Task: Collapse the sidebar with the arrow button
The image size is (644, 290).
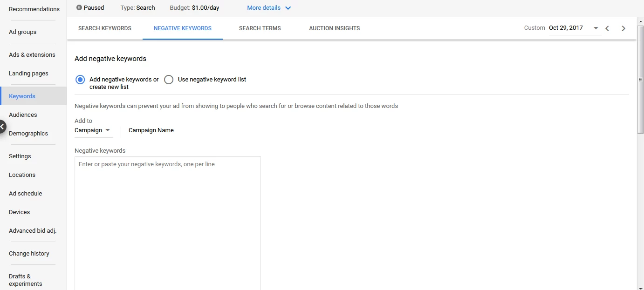Action: coord(2,126)
